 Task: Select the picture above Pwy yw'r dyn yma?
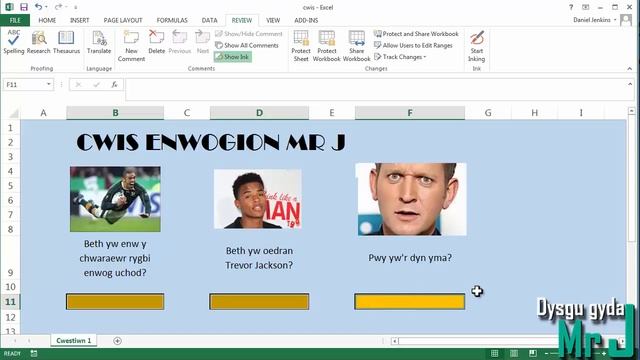tap(411, 199)
